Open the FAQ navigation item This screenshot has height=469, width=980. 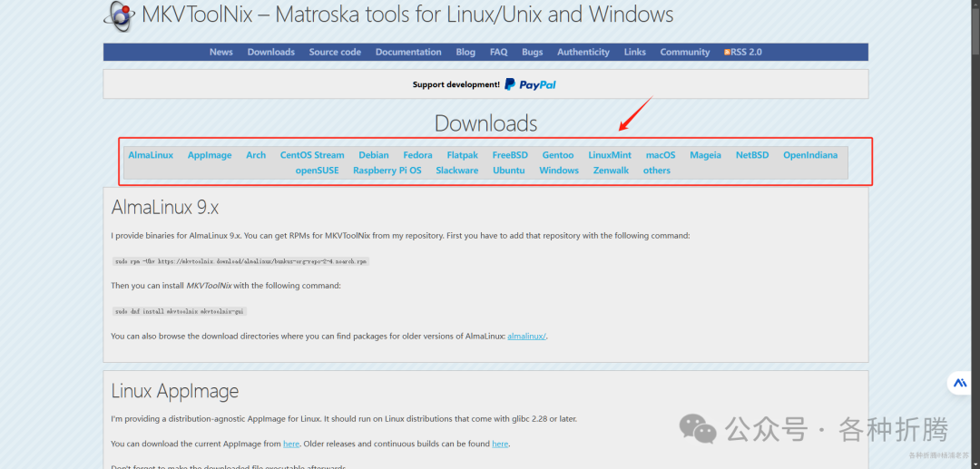[x=499, y=52]
